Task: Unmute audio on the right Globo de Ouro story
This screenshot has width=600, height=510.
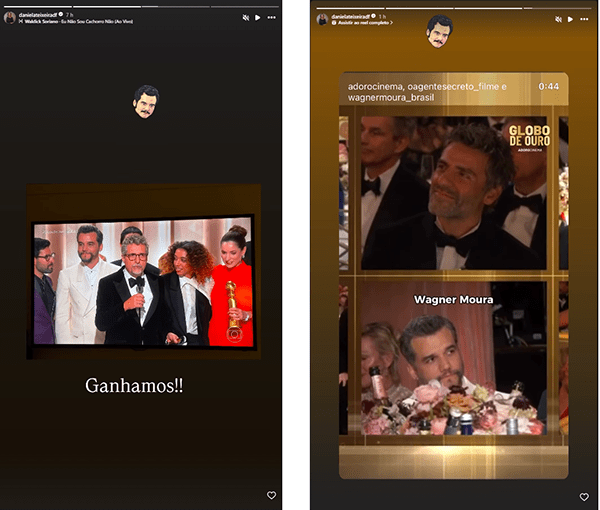Action: click(x=559, y=17)
